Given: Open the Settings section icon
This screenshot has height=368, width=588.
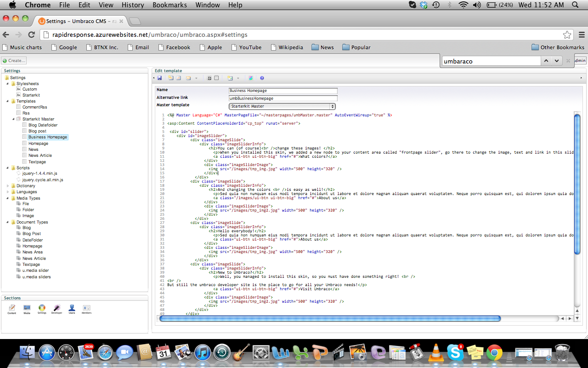Looking at the screenshot, I should point(42,309).
